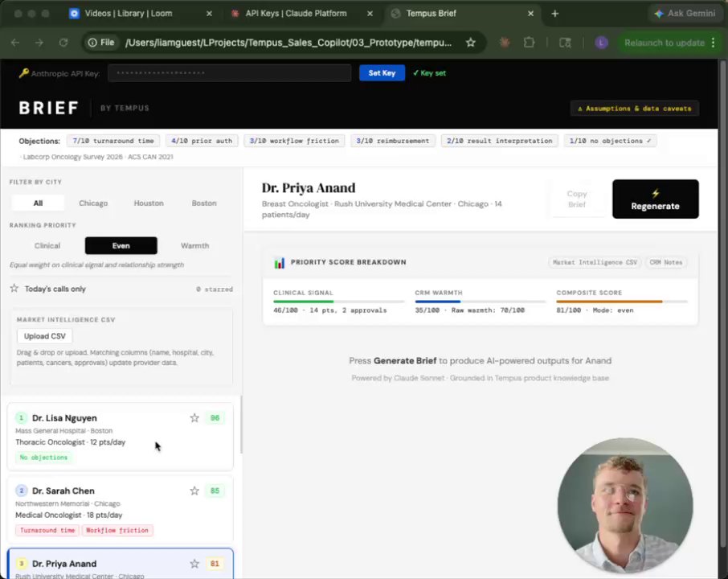Filter providers by Houston
728x579 pixels.
[x=149, y=203]
